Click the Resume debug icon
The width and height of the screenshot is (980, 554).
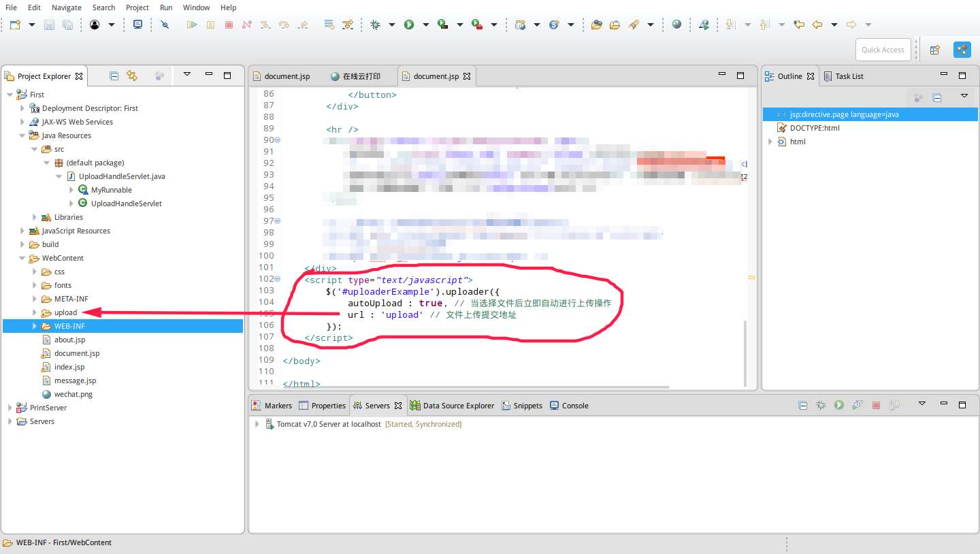pos(192,25)
